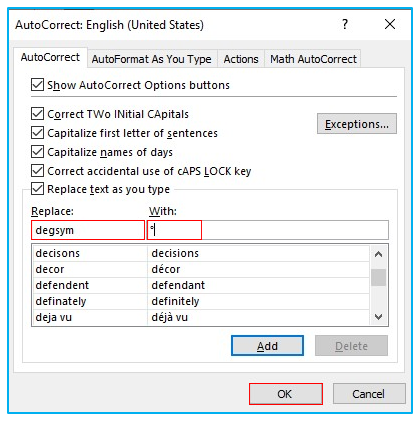This screenshot has height=421, width=420.
Task: Click the With text field
Action: pyautogui.click(x=268, y=230)
